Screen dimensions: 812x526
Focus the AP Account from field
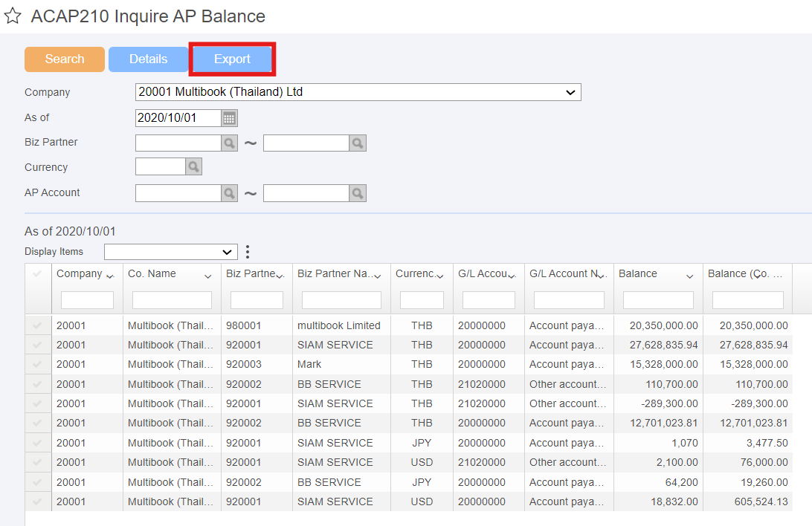[x=178, y=193]
